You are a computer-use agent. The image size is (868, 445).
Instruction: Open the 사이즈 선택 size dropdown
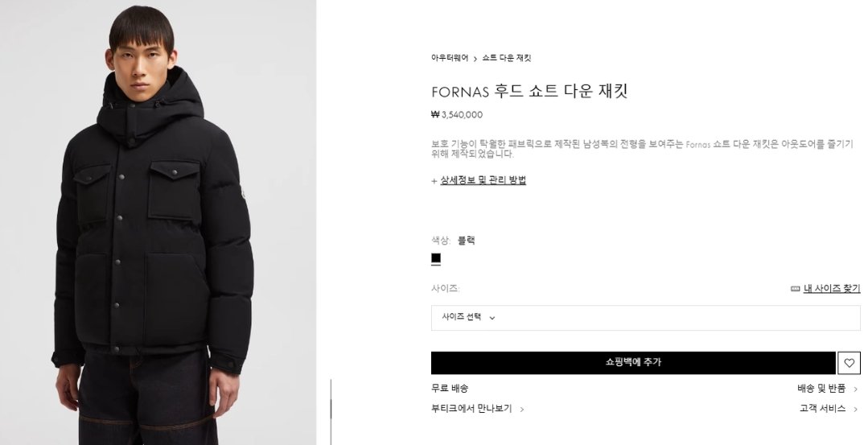click(645, 317)
